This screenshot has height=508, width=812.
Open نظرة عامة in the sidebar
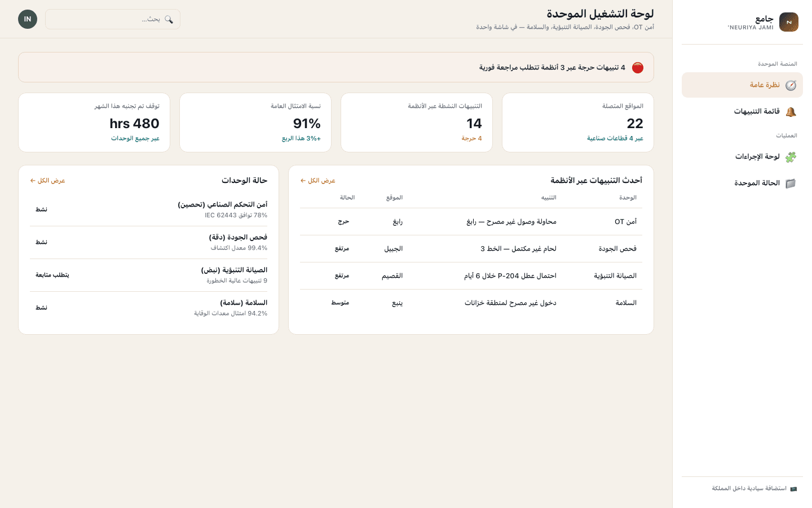(x=742, y=85)
